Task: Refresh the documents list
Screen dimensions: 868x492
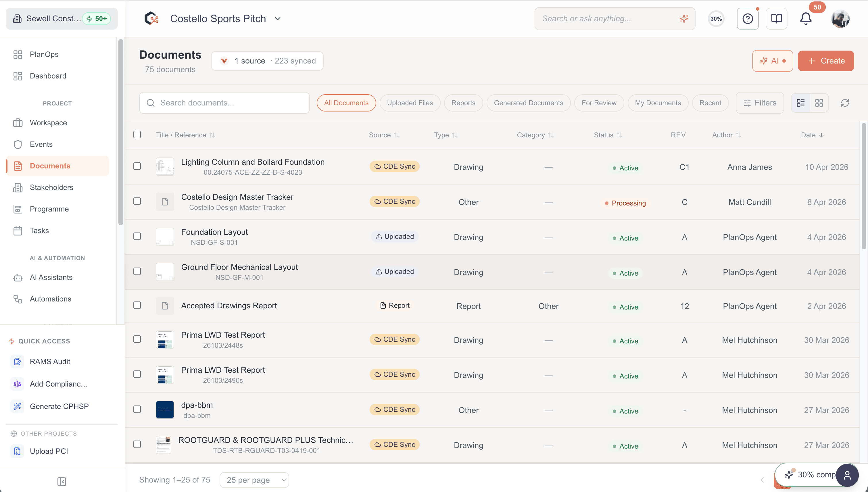Action: click(x=845, y=103)
